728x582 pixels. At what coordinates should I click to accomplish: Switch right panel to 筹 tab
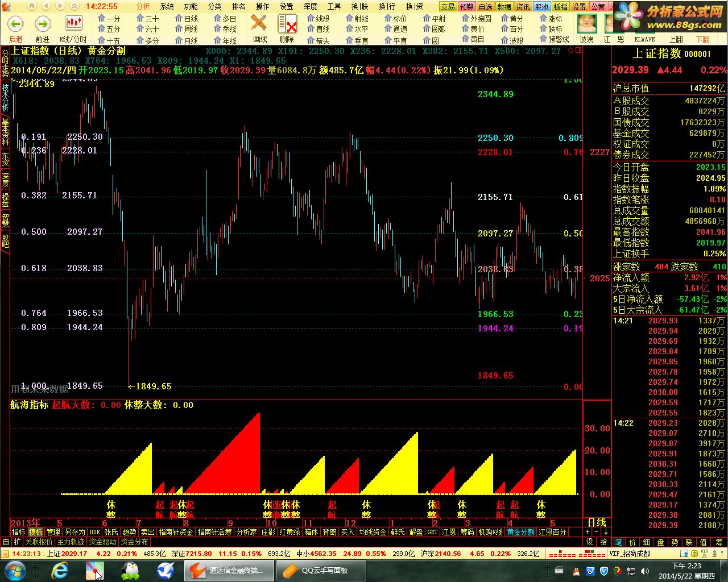click(x=719, y=542)
